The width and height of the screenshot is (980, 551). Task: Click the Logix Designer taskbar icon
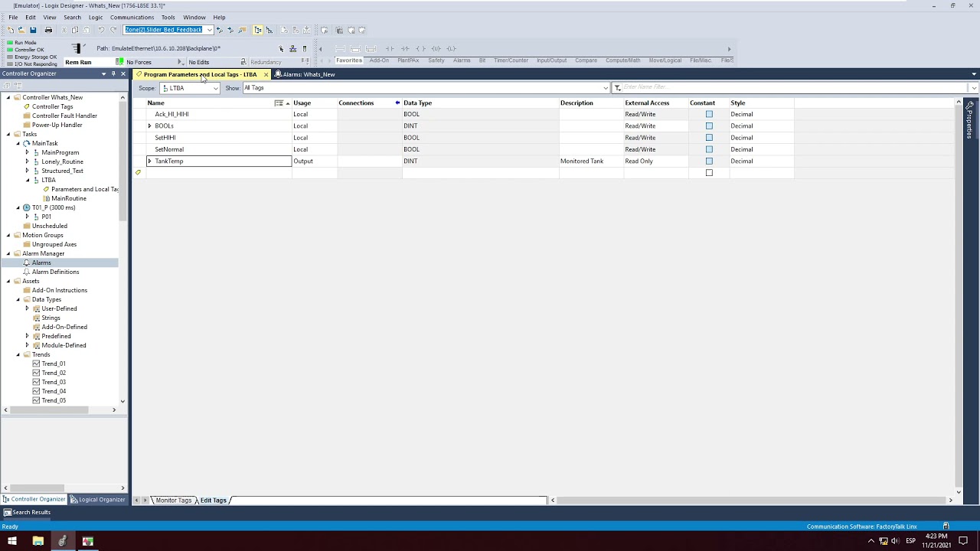(62, 541)
